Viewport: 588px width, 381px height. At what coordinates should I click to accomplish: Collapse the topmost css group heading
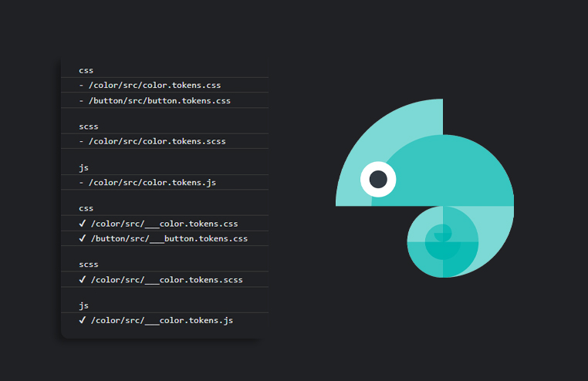click(86, 70)
